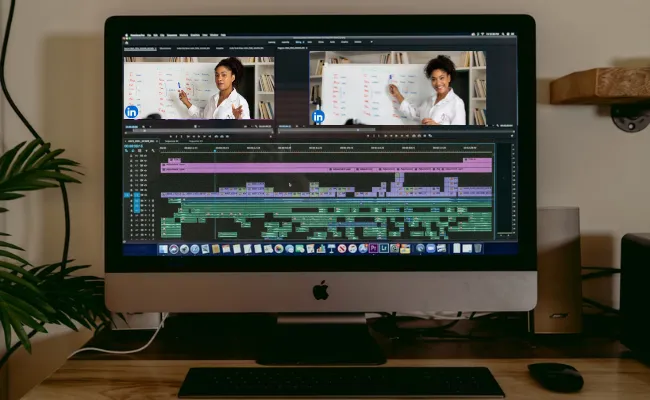The width and height of the screenshot is (650, 400).
Task: Click the Program monitor scrub bar playhead
Action: [x=358, y=130]
